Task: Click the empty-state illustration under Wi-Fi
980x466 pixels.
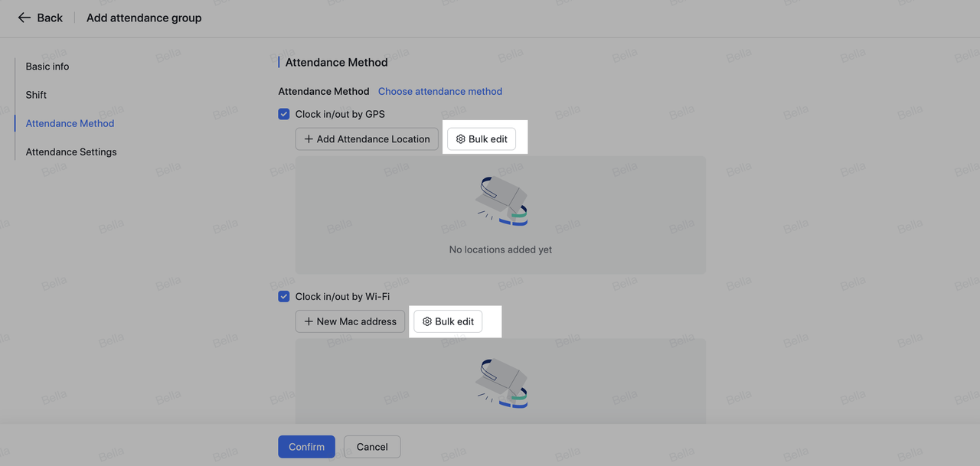Action: 501,383
